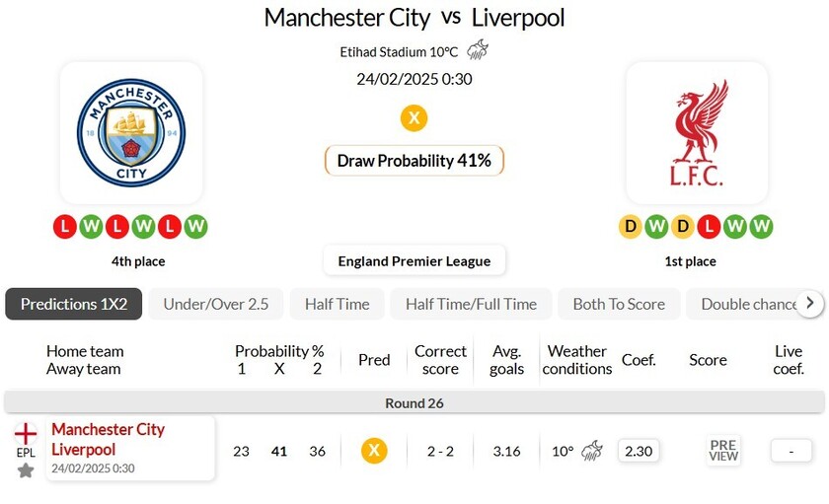The height and width of the screenshot is (504, 829).
Task: Select the Predictions 1X2 tab
Action: click(x=74, y=304)
